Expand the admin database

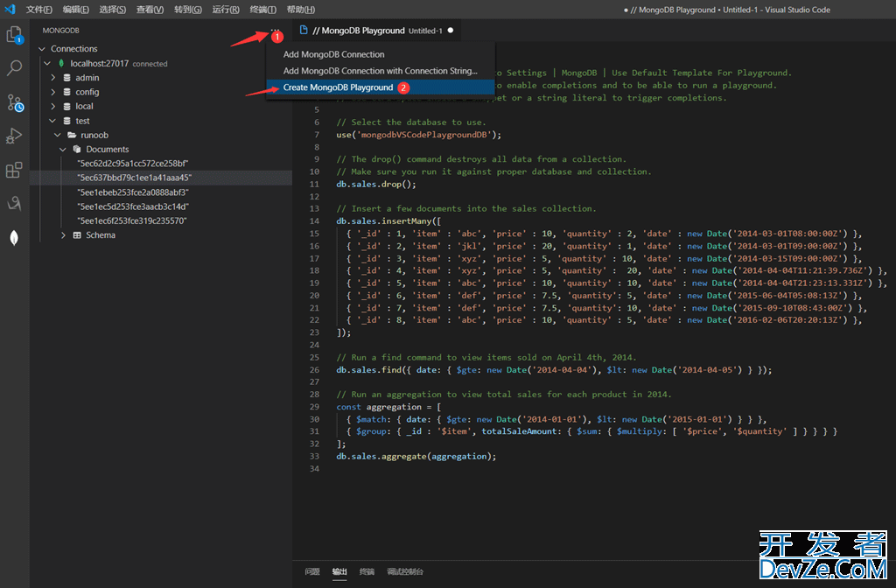point(53,78)
